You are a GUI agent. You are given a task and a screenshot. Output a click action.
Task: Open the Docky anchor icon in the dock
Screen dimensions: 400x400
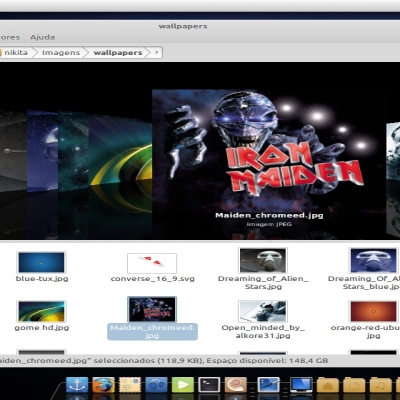(77, 385)
